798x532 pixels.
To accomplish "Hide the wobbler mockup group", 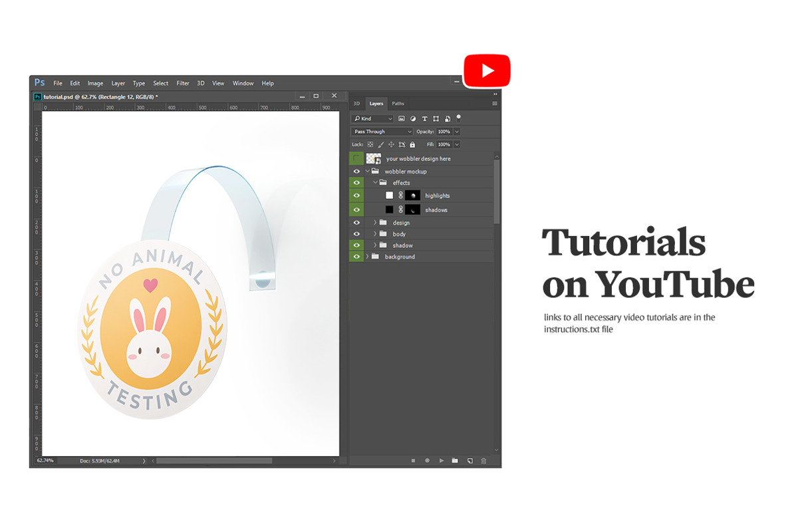I will click(356, 171).
